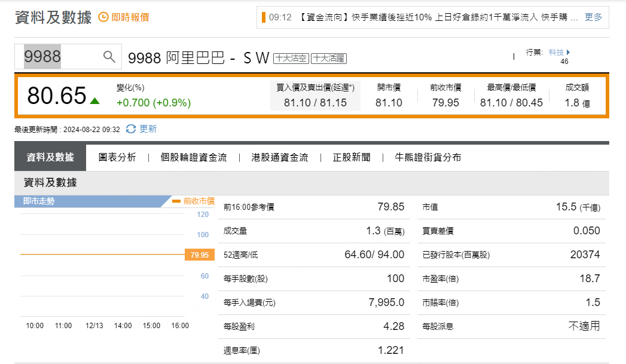The image size is (626, 364).
Task: Click the 前收市價 value 79.95 in quote bar
Action: coord(445,103)
